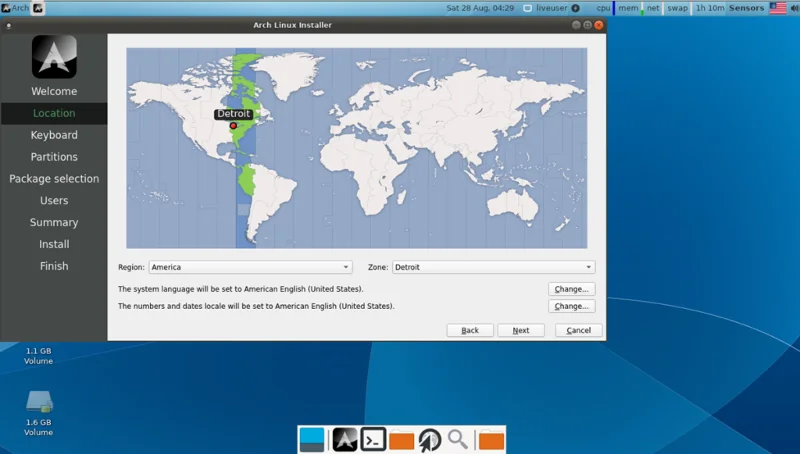
Task: Select the Welcome step in sidebar
Action: (54, 91)
